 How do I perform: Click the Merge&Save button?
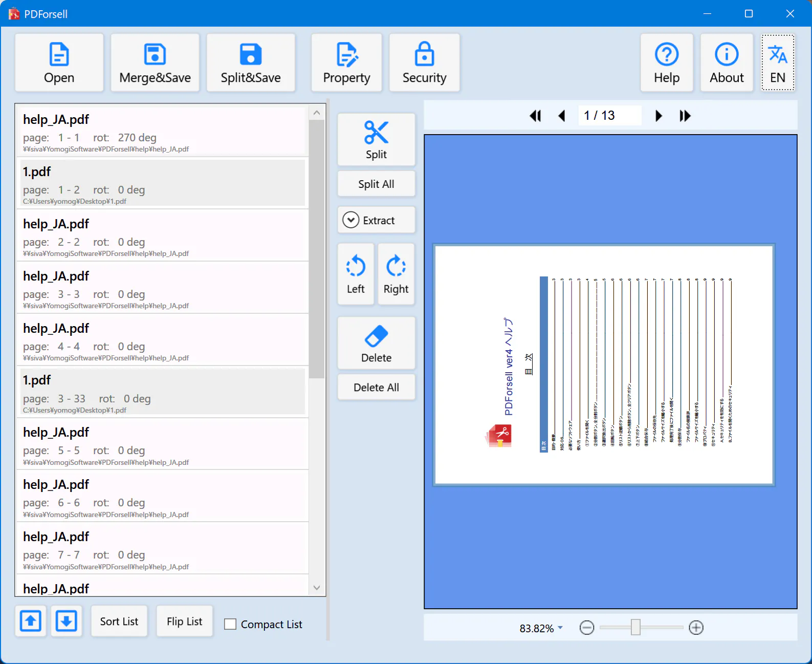[x=155, y=63]
